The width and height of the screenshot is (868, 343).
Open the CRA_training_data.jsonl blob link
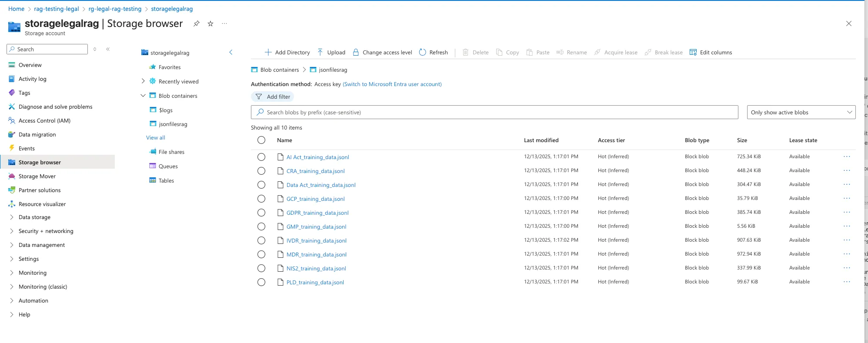tap(315, 171)
